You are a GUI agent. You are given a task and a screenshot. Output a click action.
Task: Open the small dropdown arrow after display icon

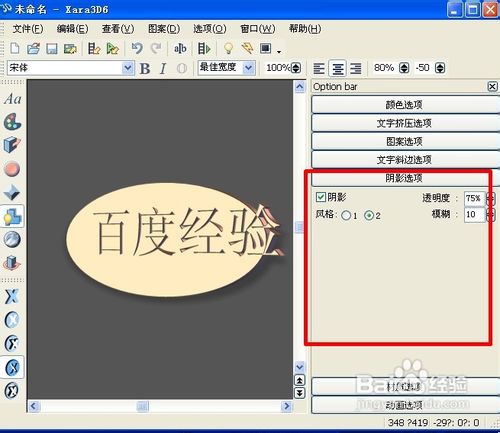(279, 51)
